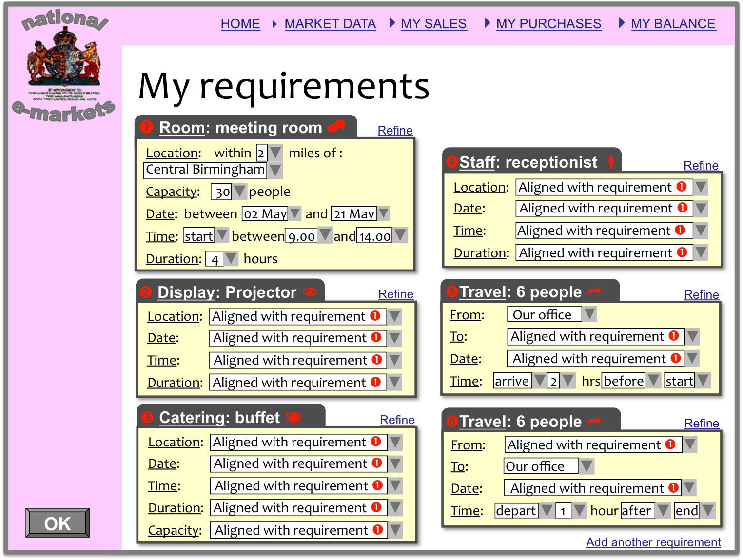Click the red eye icon next to Projector
The width and height of the screenshot is (743, 560).
[x=310, y=292]
